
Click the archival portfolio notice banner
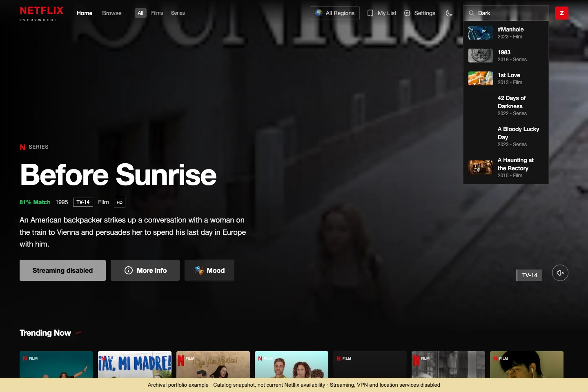pyautogui.click(x=294, y=385)
